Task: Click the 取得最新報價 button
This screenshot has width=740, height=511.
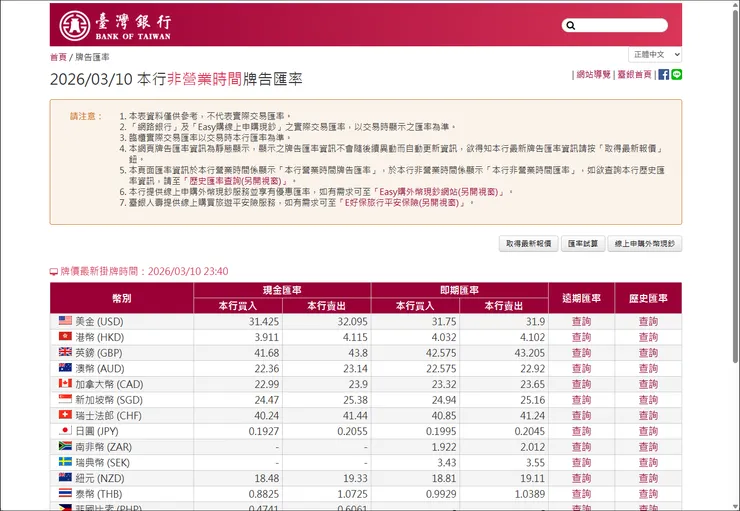Action: 529,243
